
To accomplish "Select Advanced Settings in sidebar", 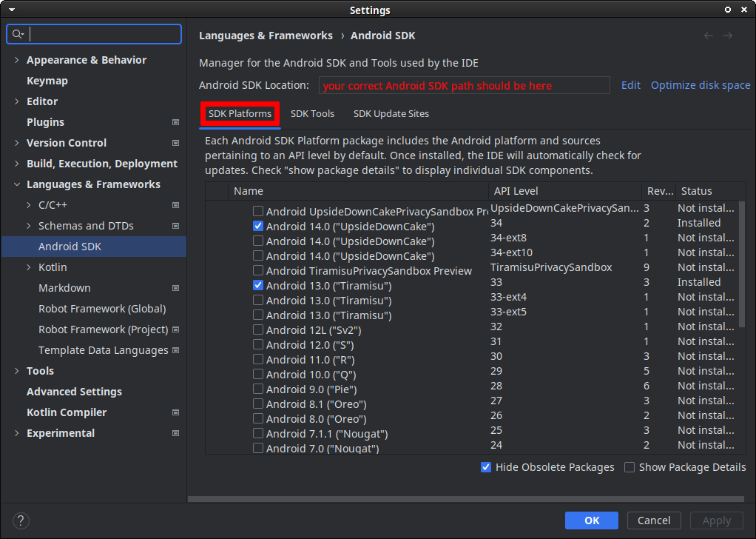I will 74,392.
